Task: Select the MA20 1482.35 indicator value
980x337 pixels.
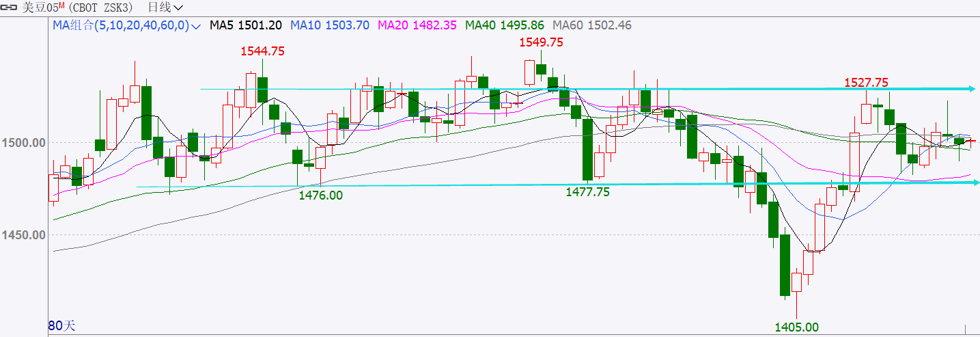Action: pyautogui.click(x=417, y=25)
